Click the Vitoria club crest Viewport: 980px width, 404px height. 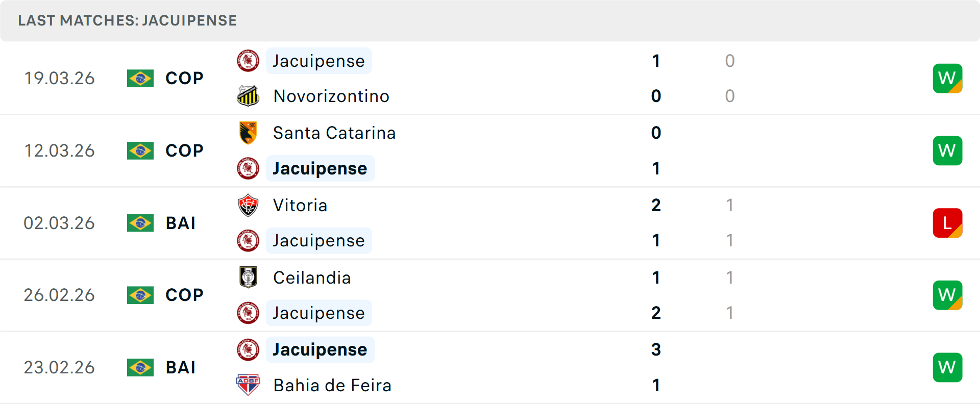(248, 205)
